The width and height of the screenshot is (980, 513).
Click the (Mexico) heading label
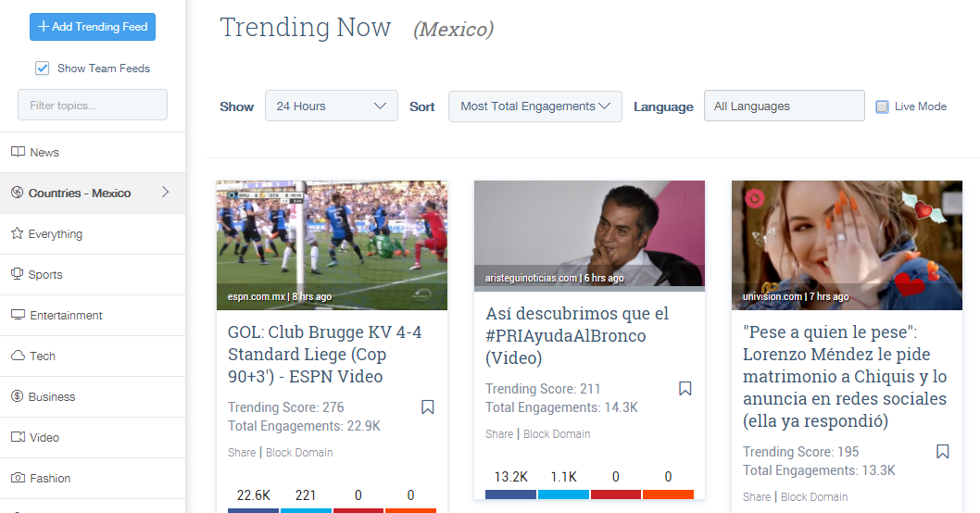(454, 29)
